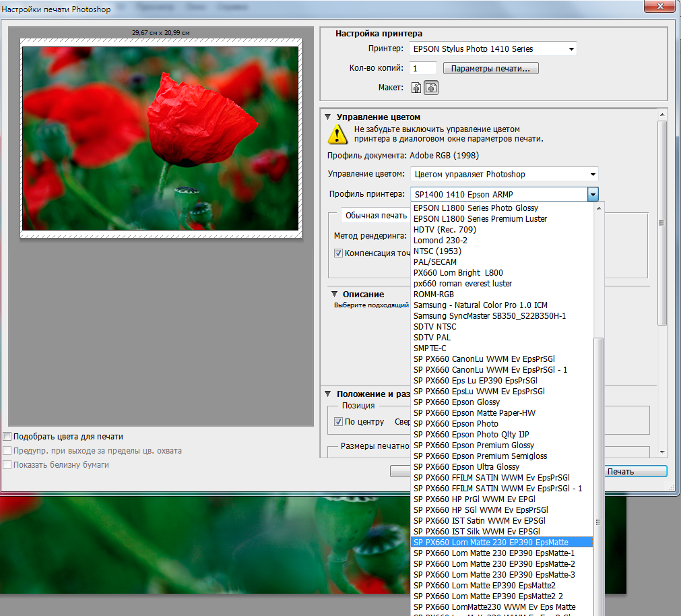
Task: Click settings panel scrollbar up arrow
Action: 662,115
